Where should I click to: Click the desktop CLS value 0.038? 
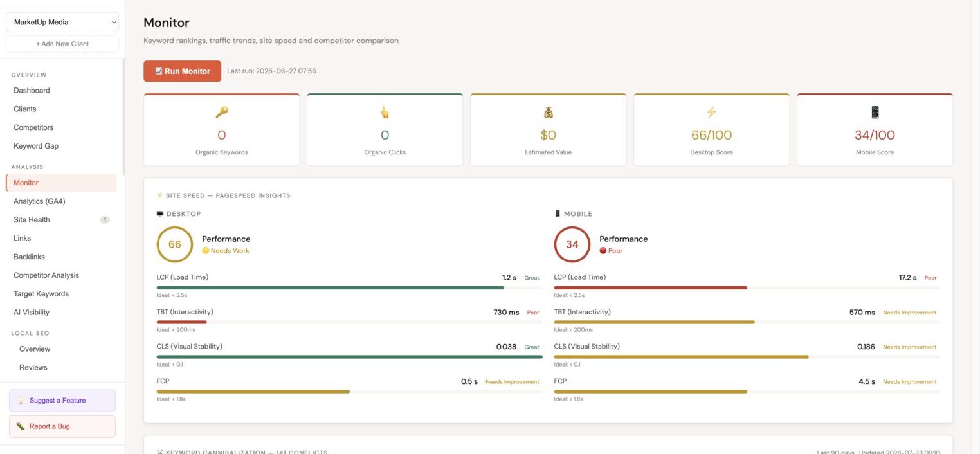pyautogui.click(x=506, y=347)
